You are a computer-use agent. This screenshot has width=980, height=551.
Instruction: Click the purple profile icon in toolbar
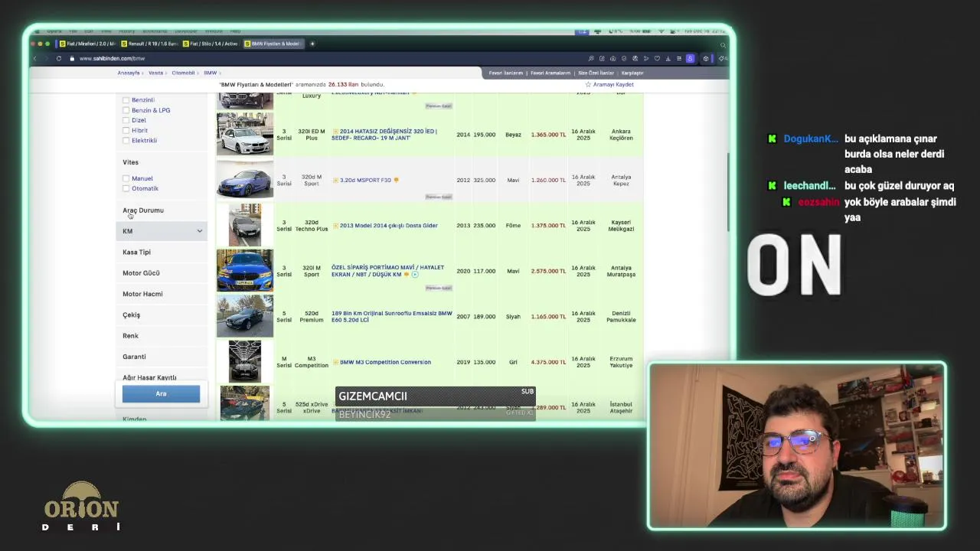pos(690,58)
